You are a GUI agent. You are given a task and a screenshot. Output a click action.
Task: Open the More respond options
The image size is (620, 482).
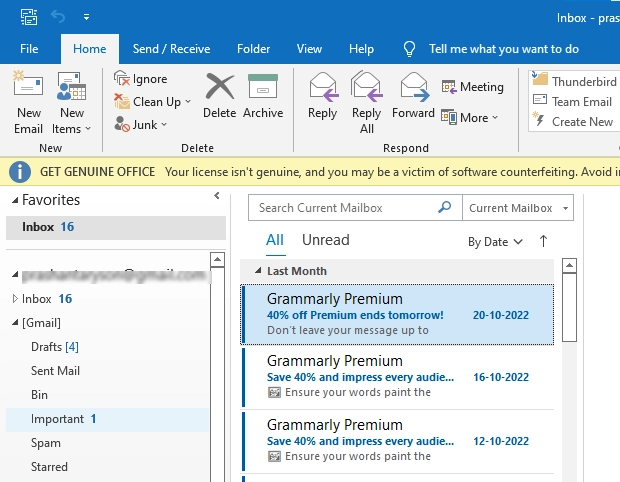click(x=469, y=117)
